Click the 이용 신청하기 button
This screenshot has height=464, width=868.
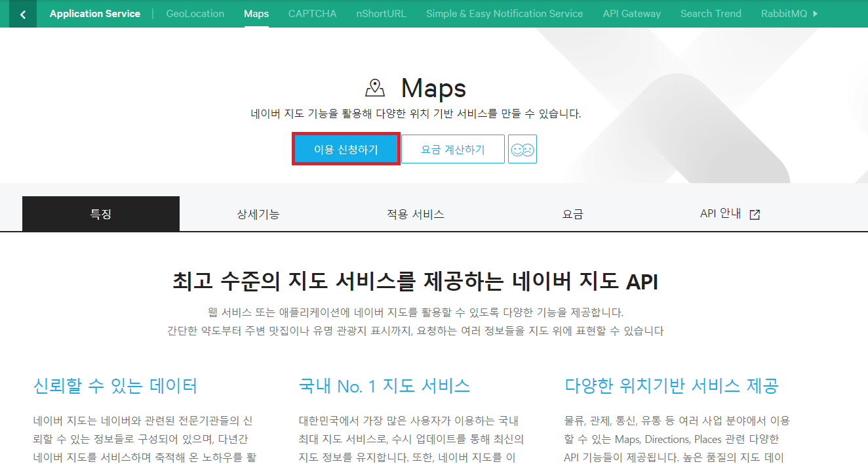(346, 150)
